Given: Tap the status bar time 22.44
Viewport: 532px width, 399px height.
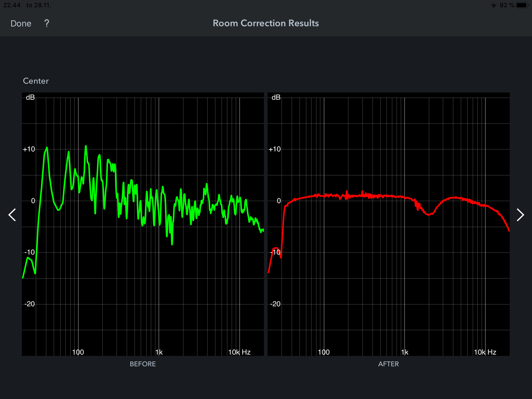Looking at the screenshot, I should (12, 5).
